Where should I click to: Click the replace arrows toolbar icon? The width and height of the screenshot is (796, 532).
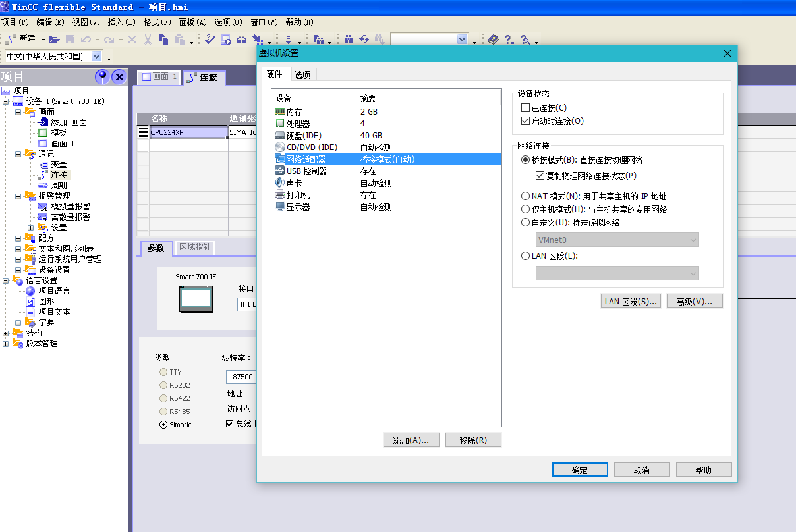(364, 40)
